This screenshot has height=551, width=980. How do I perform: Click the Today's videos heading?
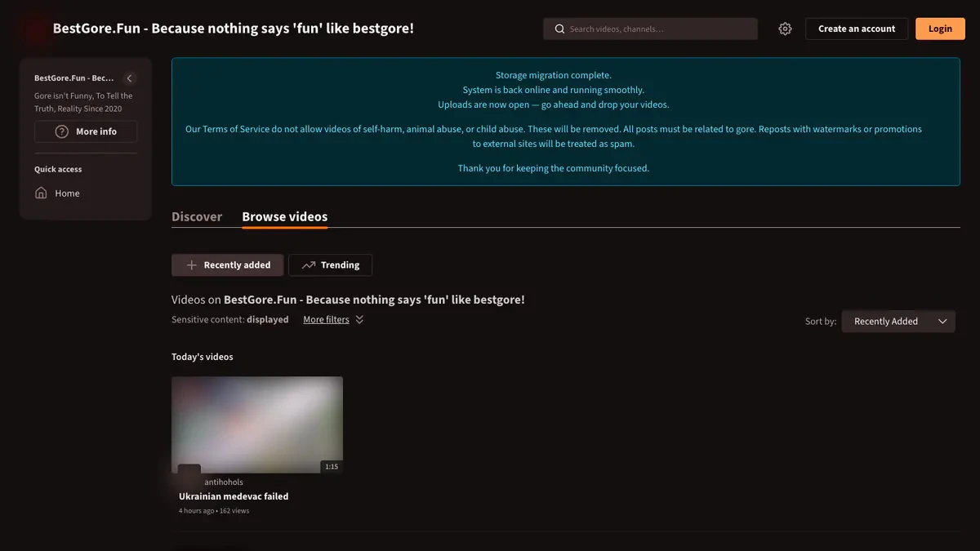[x=203, y=357]
